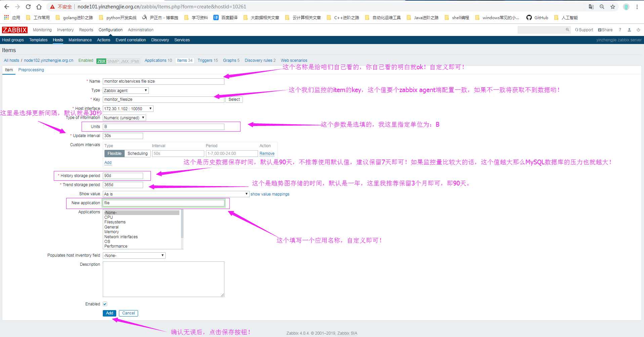This screenshot has width=644, height=337.
Task: Click the IPMI availability badge
Action: point(135,61)
